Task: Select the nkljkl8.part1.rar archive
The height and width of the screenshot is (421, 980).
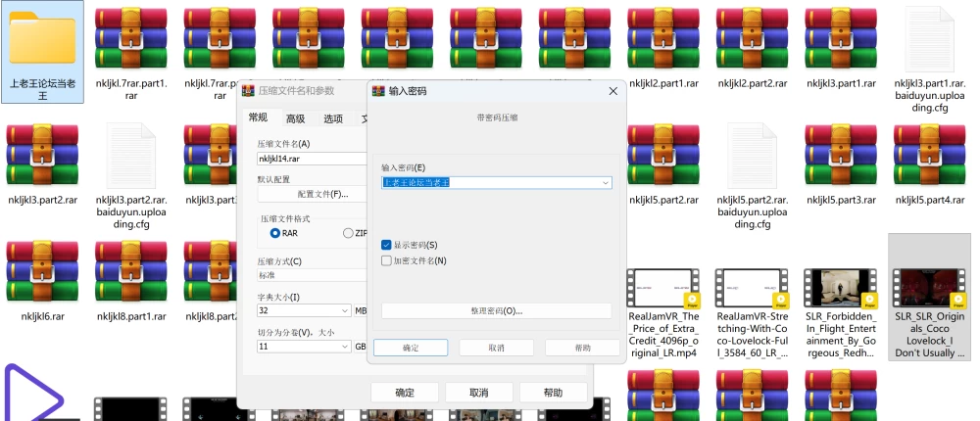Action: point(131,280)
